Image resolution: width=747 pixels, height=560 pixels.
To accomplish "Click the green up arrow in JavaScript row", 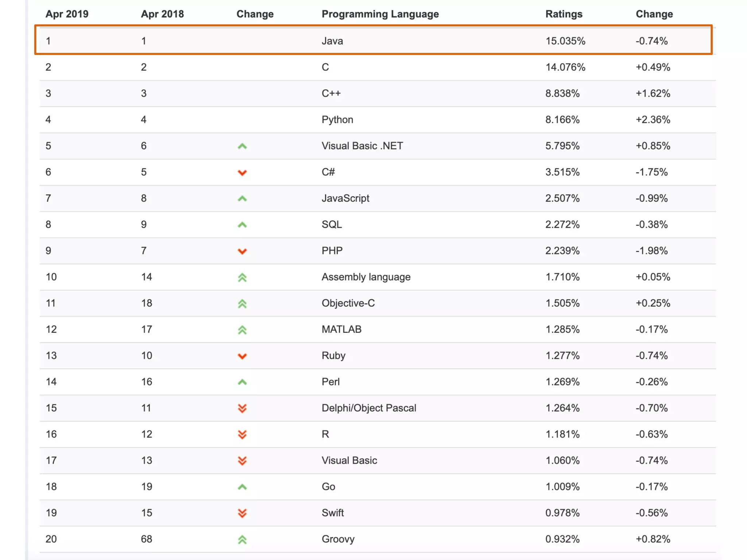I will coord(242,199).
